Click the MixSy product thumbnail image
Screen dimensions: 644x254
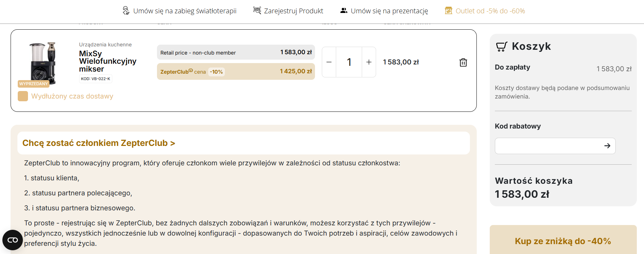[41, 63]
